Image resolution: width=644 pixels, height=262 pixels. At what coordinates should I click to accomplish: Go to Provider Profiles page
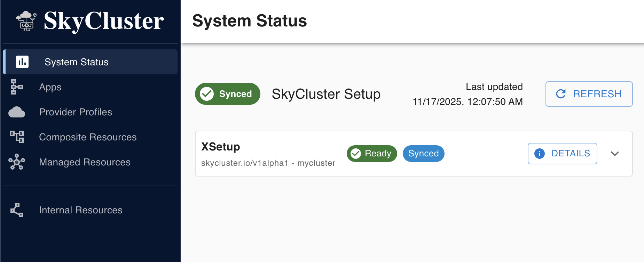[76, 112]
